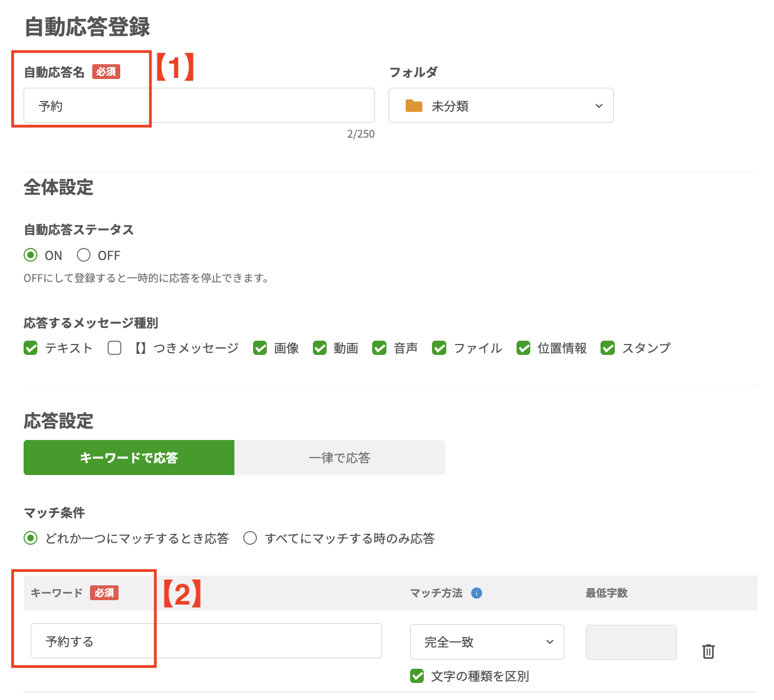Select the キーワードで応答 tab
774x700 pixels.
[x=128, y=457]
